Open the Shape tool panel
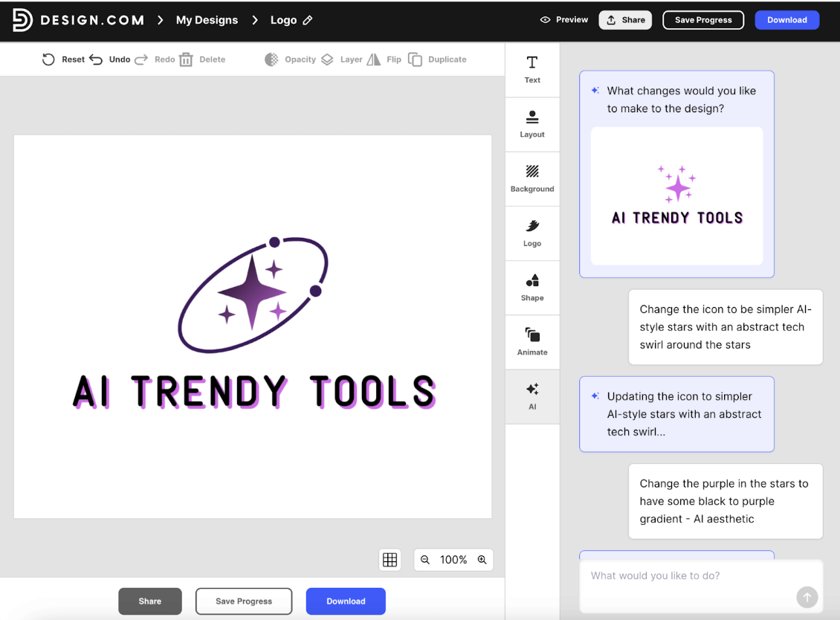The width and height of the screenshot is (840, 620). pyautogui.click(x=532, y=288)
